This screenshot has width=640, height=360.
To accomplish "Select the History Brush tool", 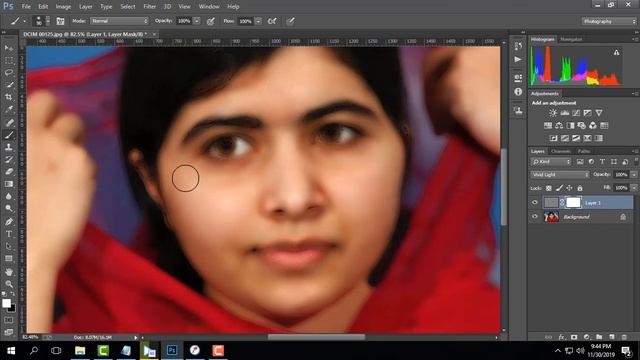I will pos(9,159).
